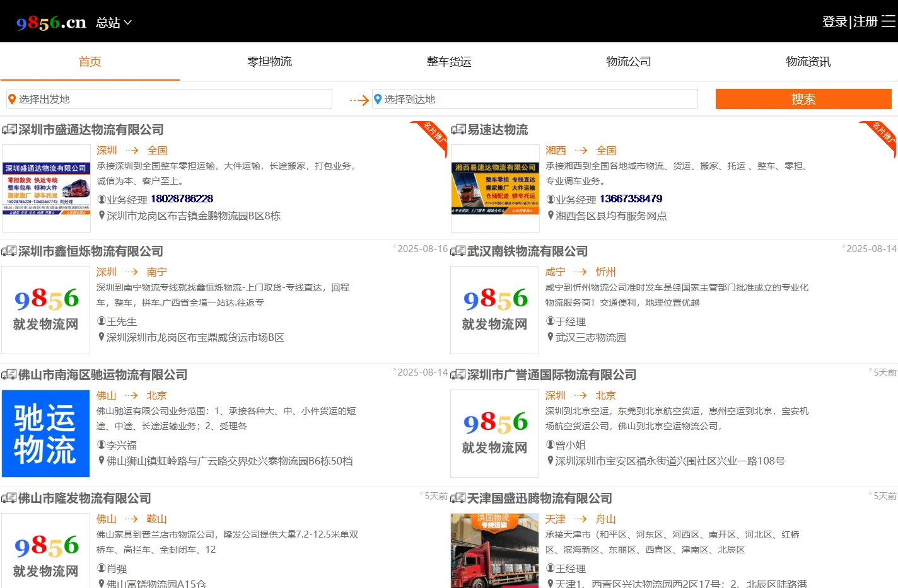Click truck icon beside 武汉南铁物流有限公司

458,251
